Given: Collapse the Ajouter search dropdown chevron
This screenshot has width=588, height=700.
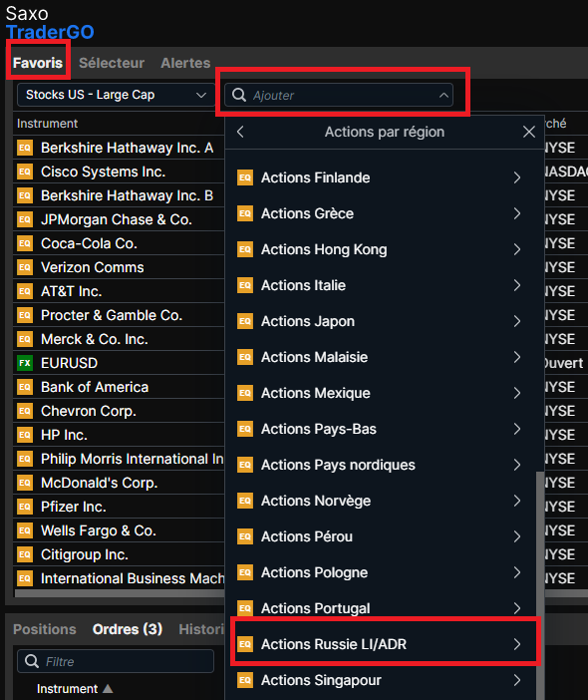Looking at the screenshot, I should click(x=443, y=95).
